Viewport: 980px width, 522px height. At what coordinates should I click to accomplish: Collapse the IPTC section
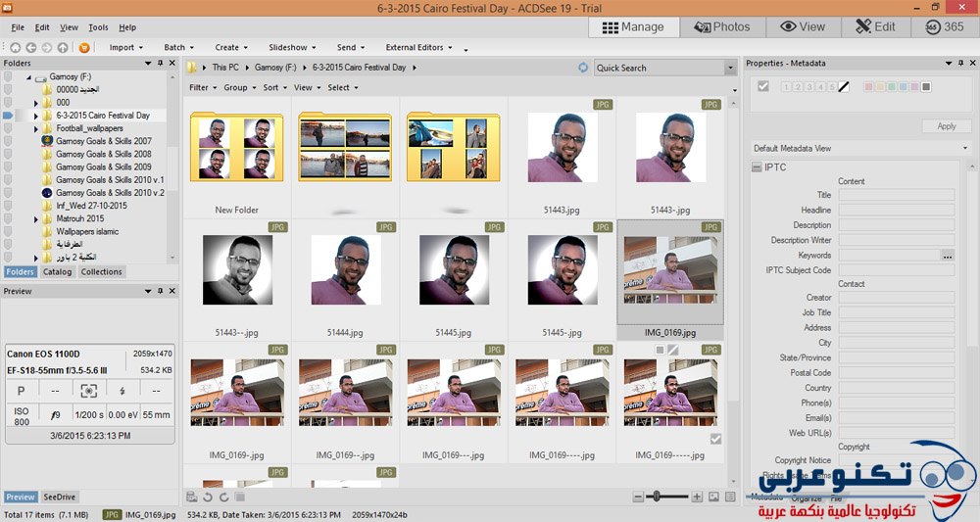pyautogui.click(x=757, y=167)
